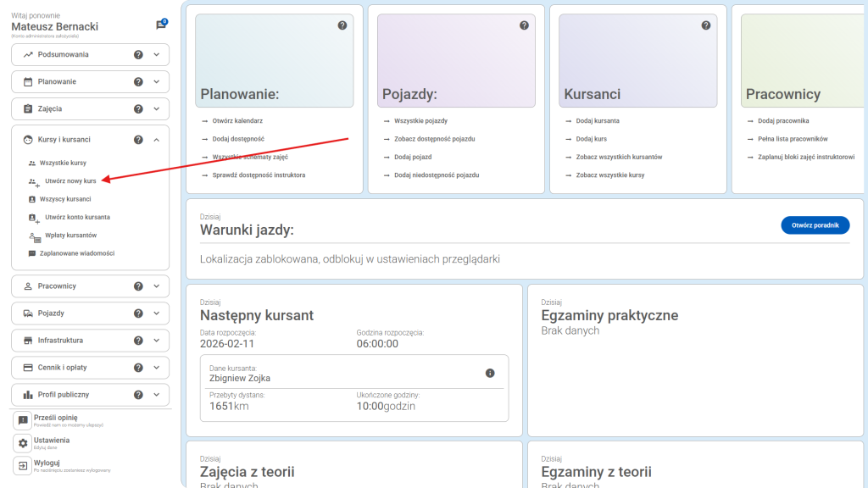Select the Planowanie calendar icon

(x=28, y=81)
